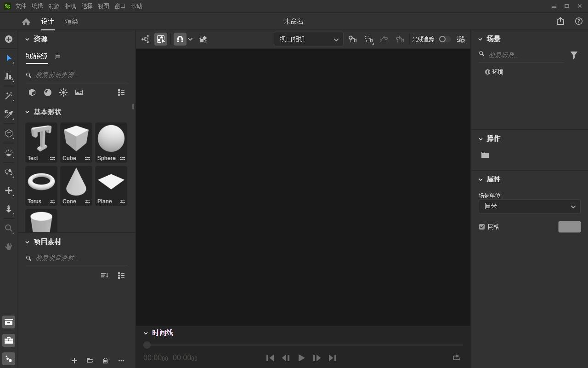Select the eyedropper sampler tool
This screenshot has height=368, width=588.
[8, 114]
